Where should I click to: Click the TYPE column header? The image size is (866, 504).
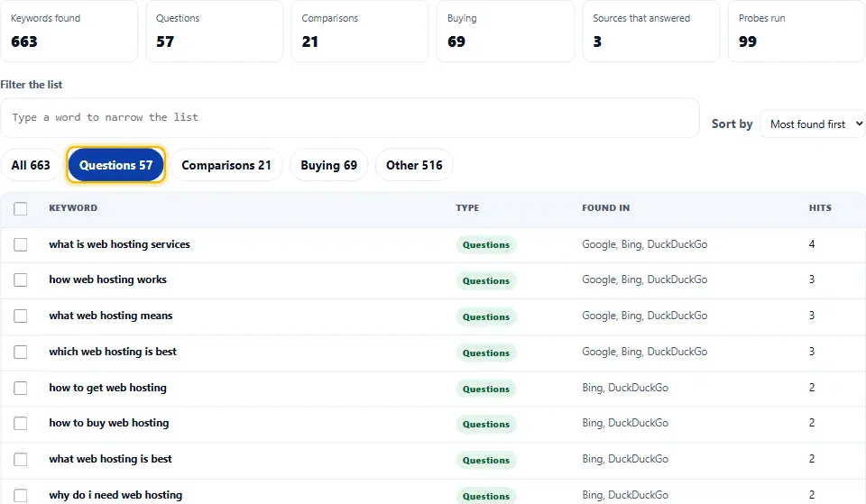tap(467, 208)
